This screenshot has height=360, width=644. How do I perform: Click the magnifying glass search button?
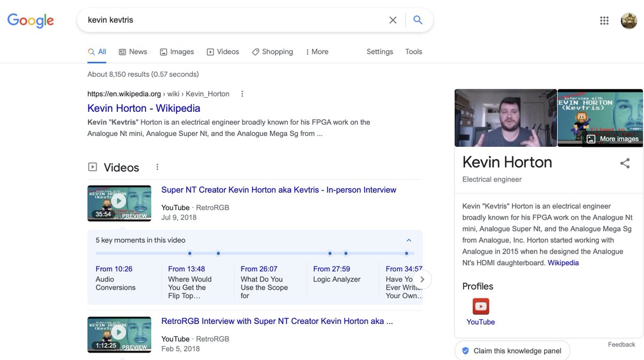(x=418, y=20)
